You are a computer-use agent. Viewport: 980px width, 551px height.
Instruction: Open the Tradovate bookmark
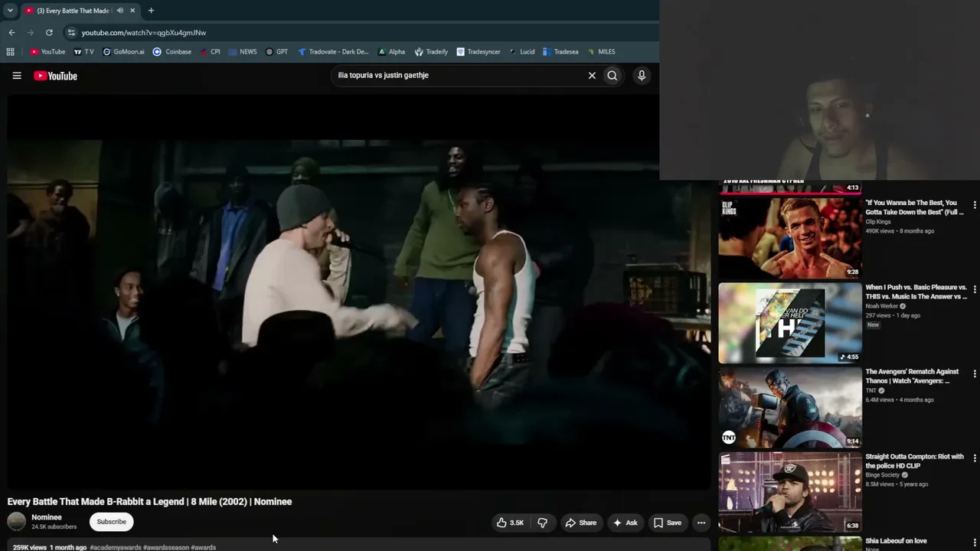[x=333, y=52]
